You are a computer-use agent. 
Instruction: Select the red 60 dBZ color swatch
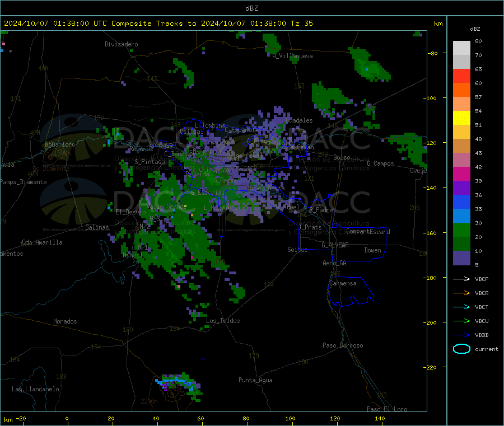(461, 76)
